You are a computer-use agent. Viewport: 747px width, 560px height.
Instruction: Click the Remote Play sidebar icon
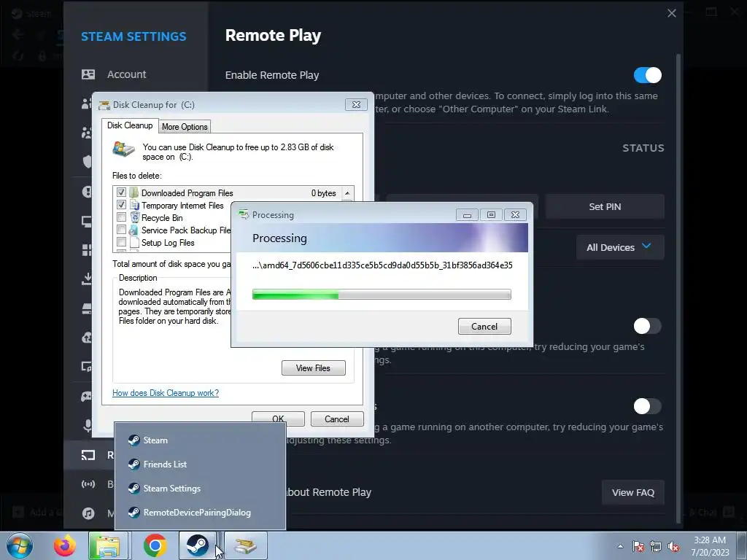[88, 455]
